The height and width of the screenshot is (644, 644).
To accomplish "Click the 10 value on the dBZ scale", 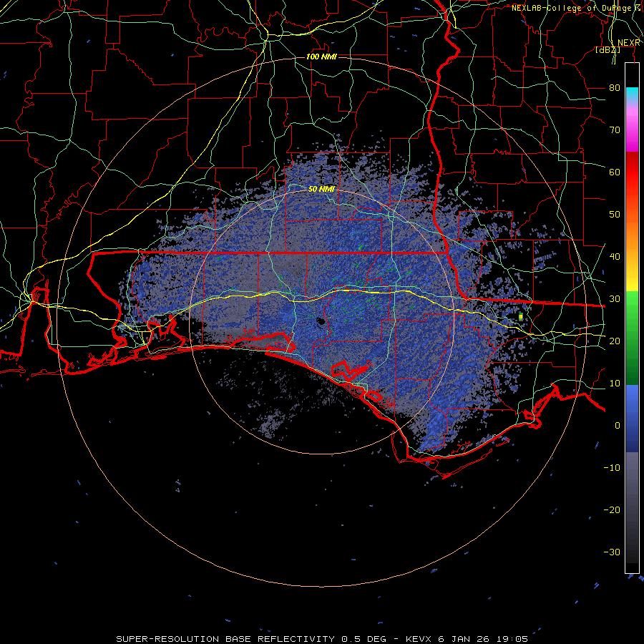I will (x=615, y=384).
